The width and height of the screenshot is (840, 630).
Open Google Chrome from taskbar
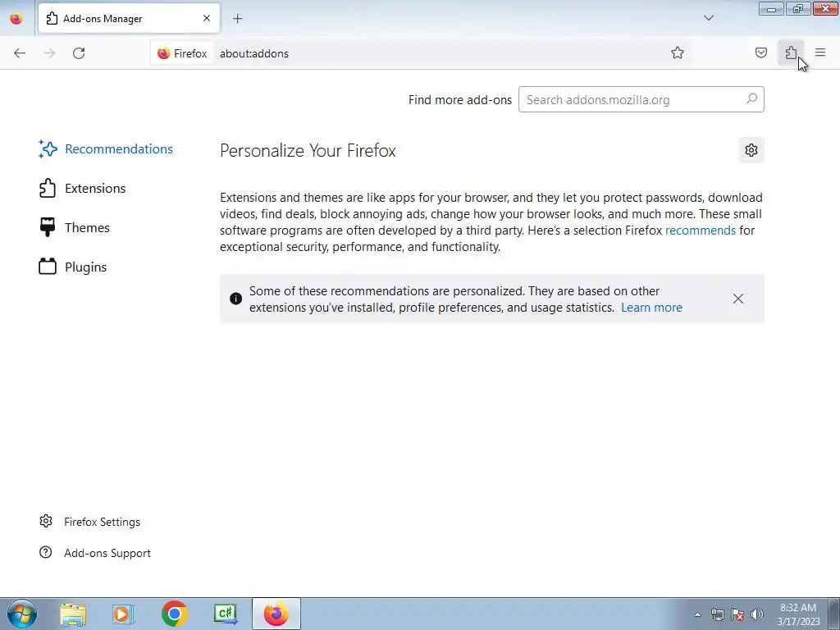174,614
